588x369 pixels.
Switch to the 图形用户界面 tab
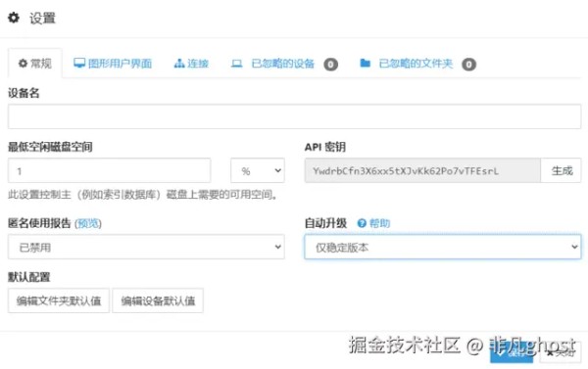click(113, 64)
